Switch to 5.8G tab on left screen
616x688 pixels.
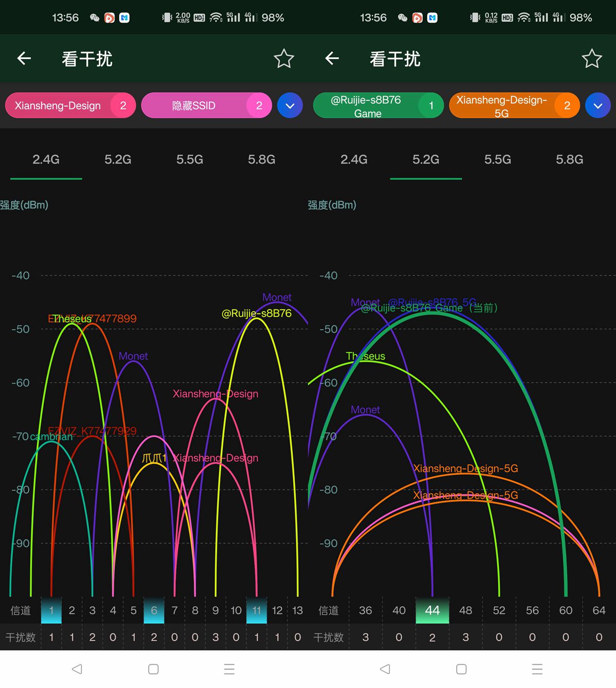click(261, 159)
